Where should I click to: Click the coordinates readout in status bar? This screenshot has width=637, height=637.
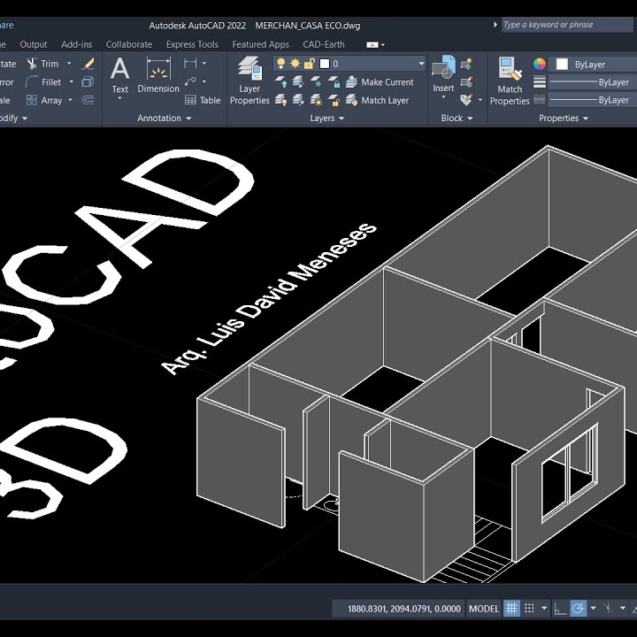pyautogui.click(x=404, y=609)
